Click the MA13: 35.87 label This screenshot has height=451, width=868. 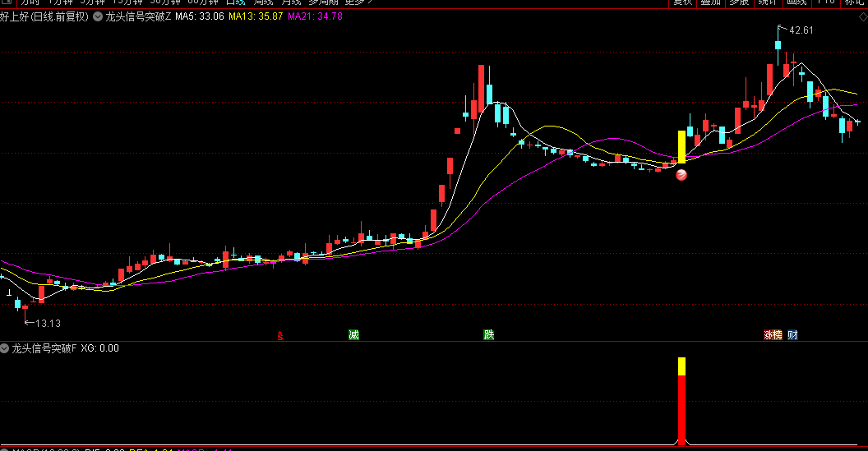click(256, 16)
